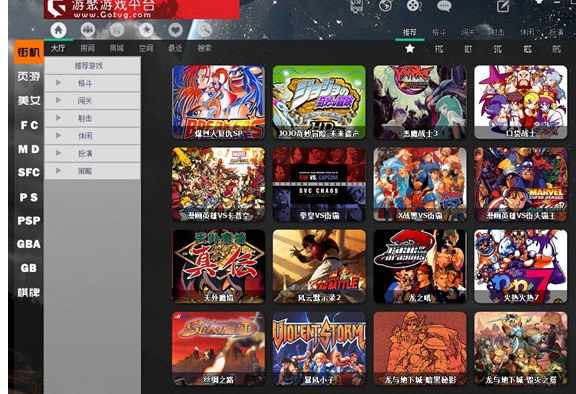Click the STG genre icon
Image resolution: width=576 pixels, height=394 pixels.
[498, 49]
